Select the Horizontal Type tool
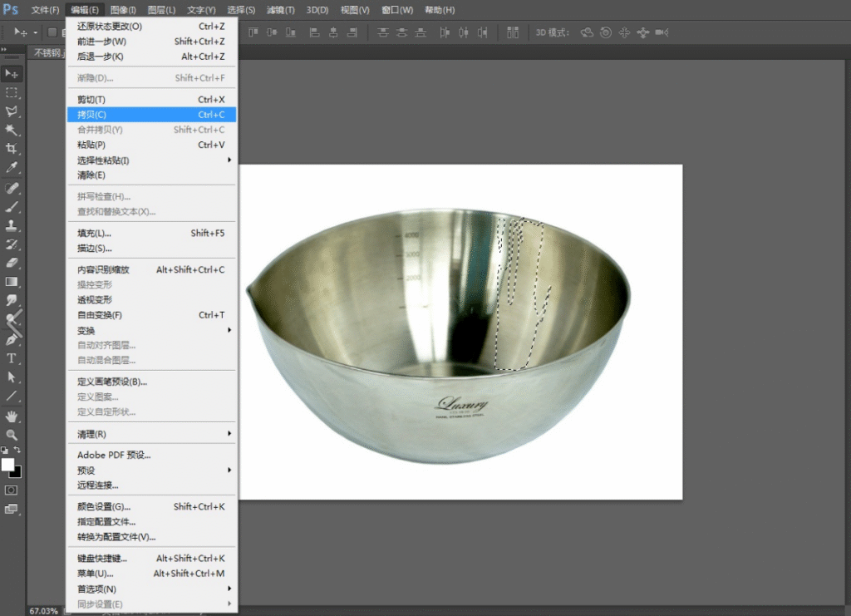851x616 pixels. [12, 358]
